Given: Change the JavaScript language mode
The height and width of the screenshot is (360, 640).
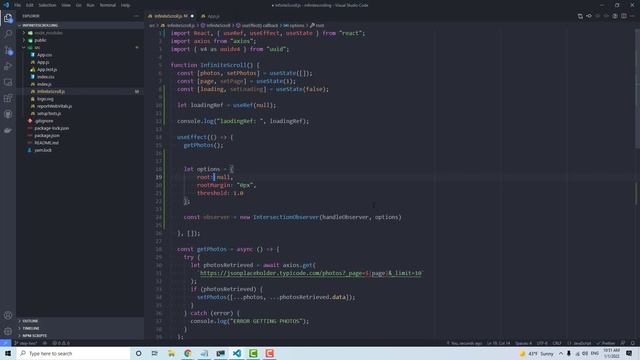Looking at the screenshot, I should coord(580,343).
